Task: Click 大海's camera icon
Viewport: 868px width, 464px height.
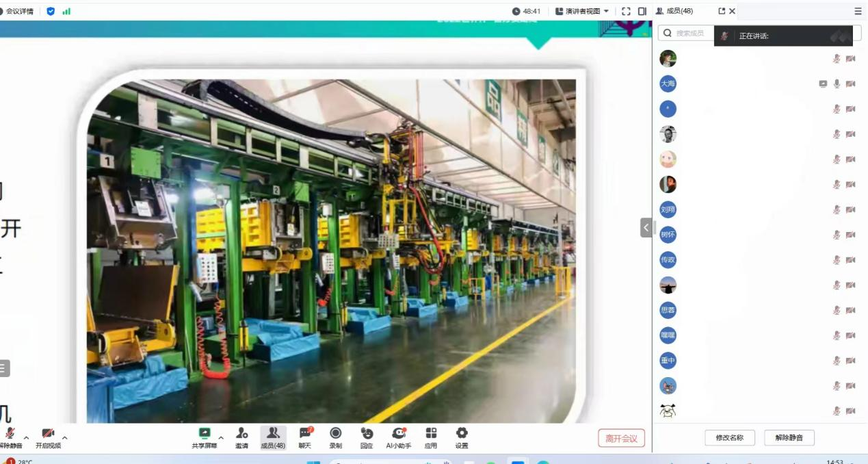Action: coord(850,83)
